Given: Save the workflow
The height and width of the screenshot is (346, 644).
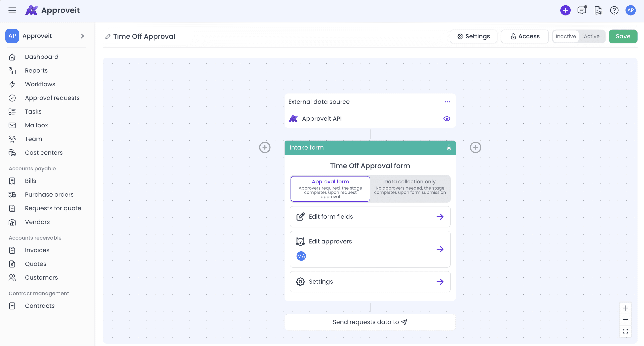Looking at the screenshot, I should [623, 36].
